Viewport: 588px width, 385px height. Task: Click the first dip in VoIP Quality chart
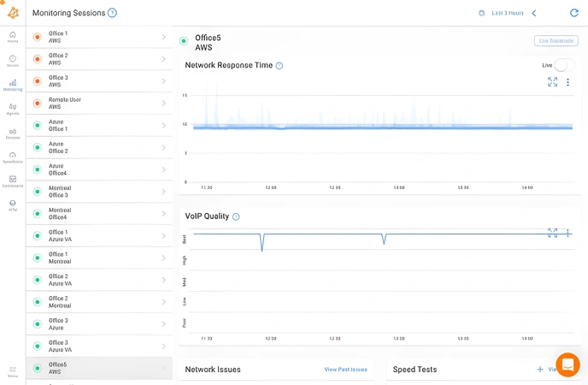[x=262, y=242]
